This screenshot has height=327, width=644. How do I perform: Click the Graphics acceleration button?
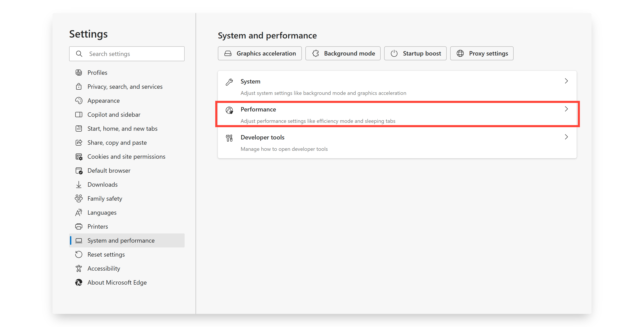point(260,54)
